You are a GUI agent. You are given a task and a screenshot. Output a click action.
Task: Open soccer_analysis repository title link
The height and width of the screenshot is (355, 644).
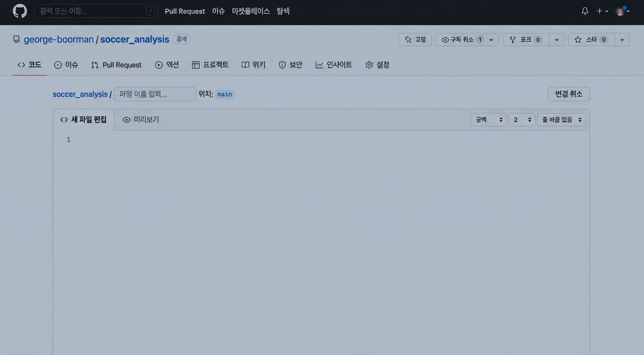click(135, 39)
